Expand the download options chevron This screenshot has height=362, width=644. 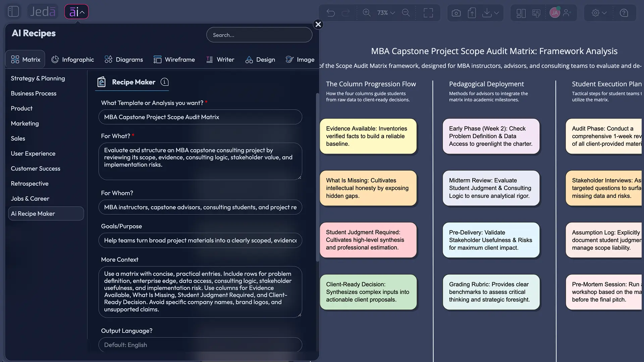click(497, 13)
